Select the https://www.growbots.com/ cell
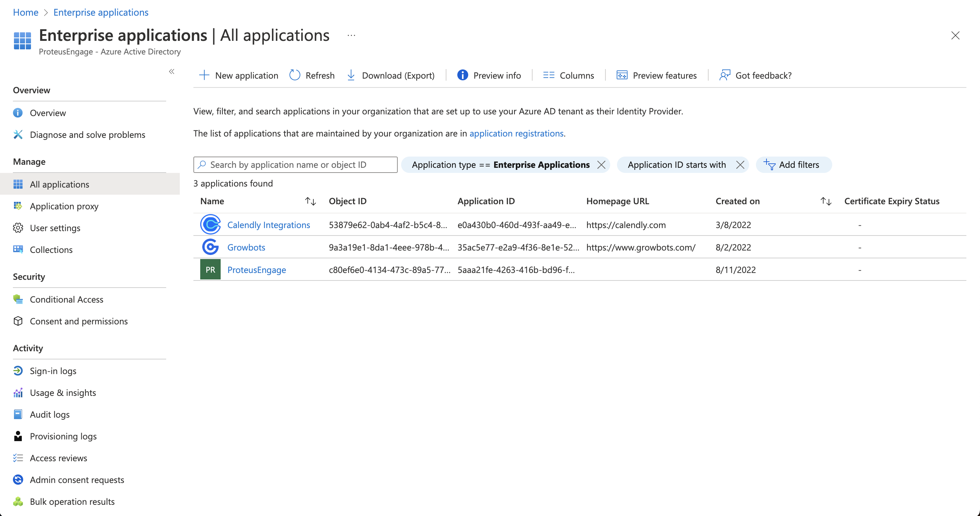This screenshot has height=516, width=980. point(641,247)
